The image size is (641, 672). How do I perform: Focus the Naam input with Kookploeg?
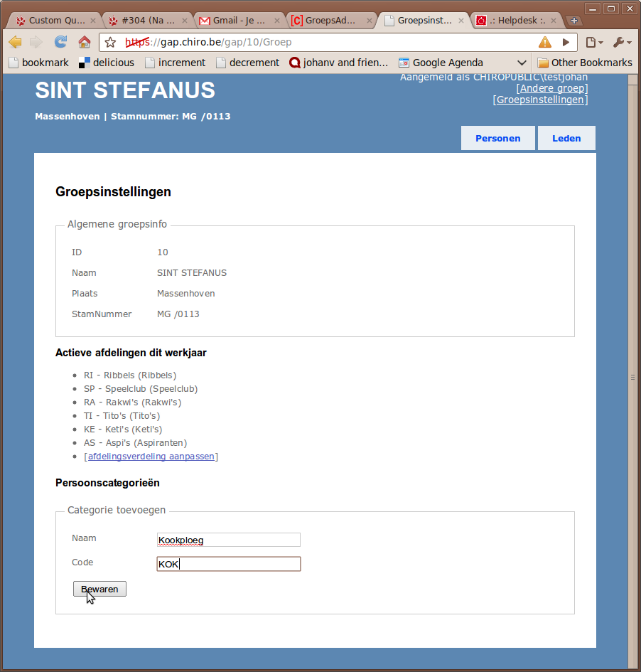click(229, 540)
